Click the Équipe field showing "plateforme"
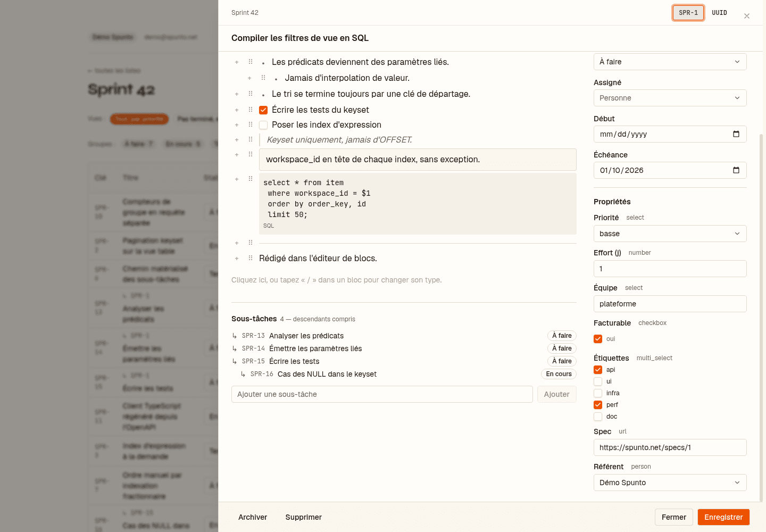The height and width of the screenshot is (532, 766). coord(670,304)
